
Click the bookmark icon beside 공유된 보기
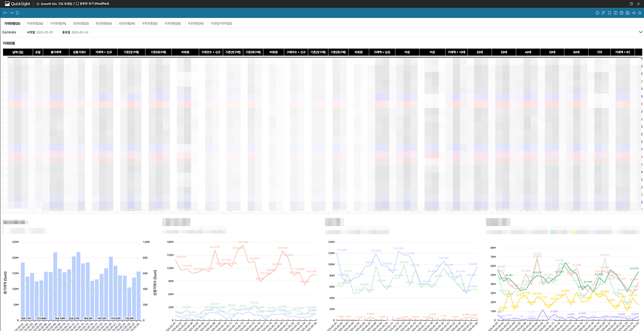click(77, 4)
